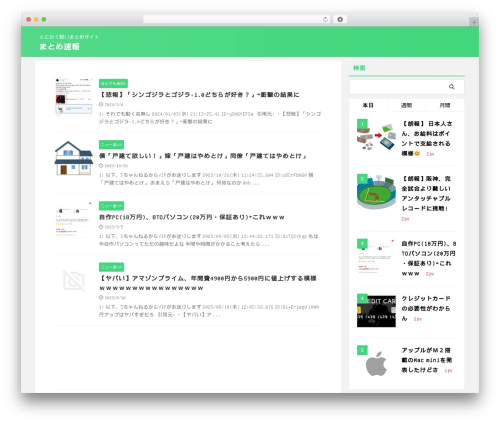500x423 pixels.
Task: Open sidebar article アップルがM2搭載のMac mini
Action: [427, 360]
